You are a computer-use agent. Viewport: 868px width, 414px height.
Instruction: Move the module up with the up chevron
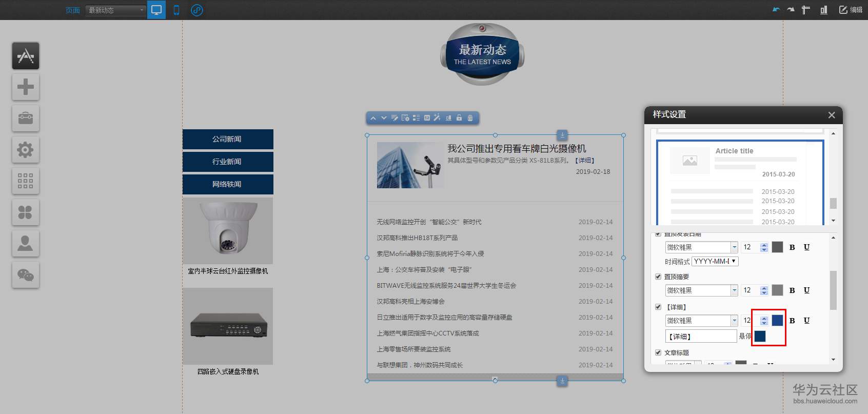pos(373,118)
